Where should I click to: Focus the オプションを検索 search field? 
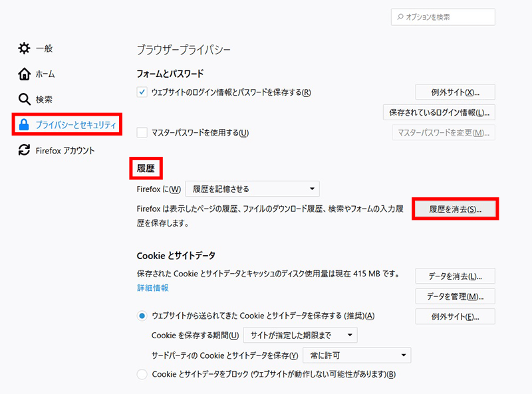coord(443,17)
